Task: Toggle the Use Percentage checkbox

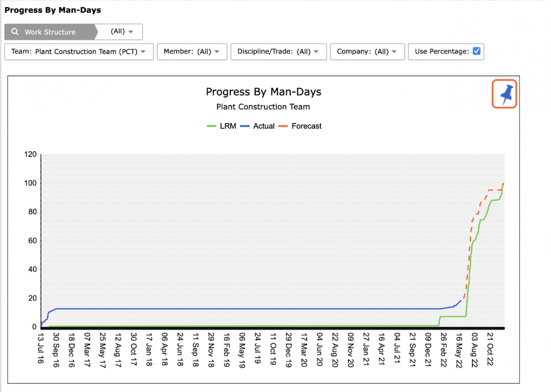Action: tap(477, 51)
